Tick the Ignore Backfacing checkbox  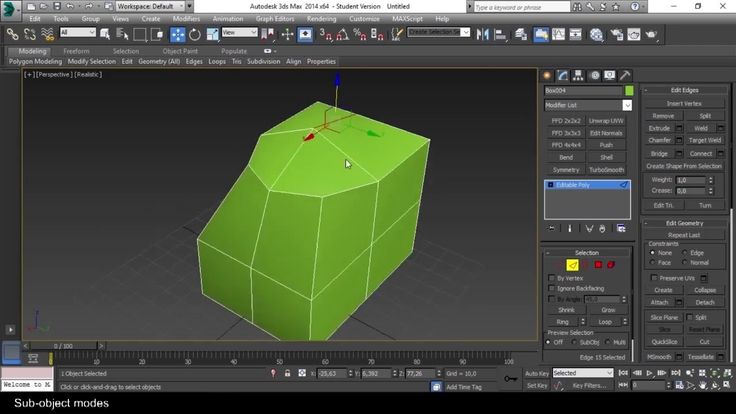coord(551,288)
